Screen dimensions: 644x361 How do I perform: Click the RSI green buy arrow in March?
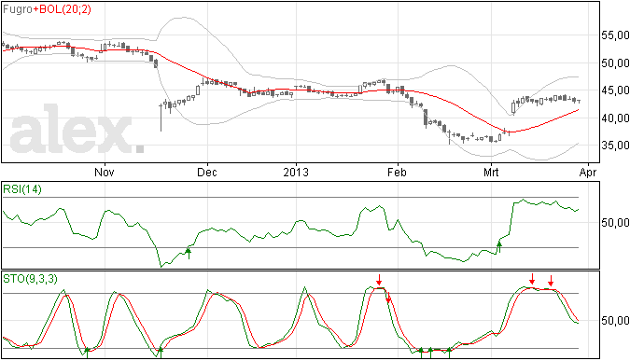click(x=499, y=247)
